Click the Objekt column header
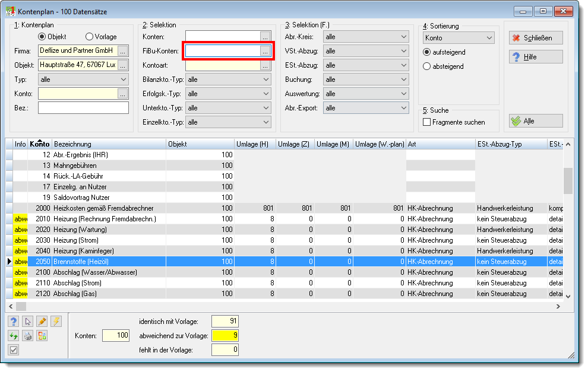Screen dimensions: 588x372 pos(200,144)
